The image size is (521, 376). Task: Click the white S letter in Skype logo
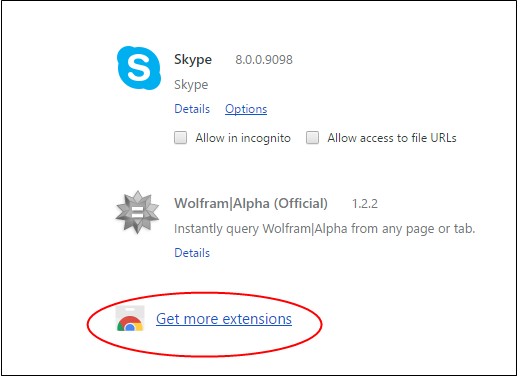coord(139,68)
